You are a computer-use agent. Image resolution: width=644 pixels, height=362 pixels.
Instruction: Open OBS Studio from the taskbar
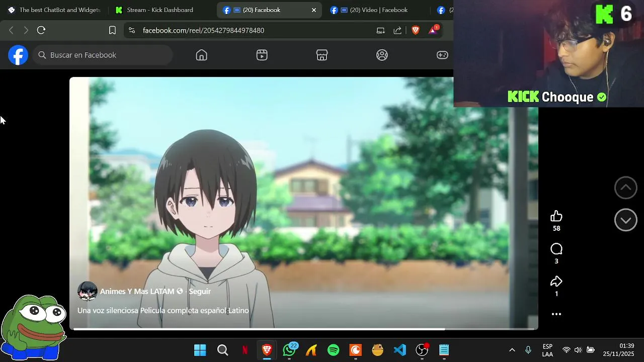[x=422, y=350]
